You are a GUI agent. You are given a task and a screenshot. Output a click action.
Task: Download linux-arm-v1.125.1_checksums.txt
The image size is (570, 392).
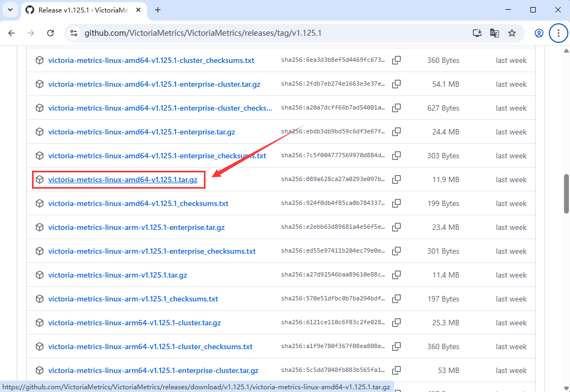pos(133,299)
